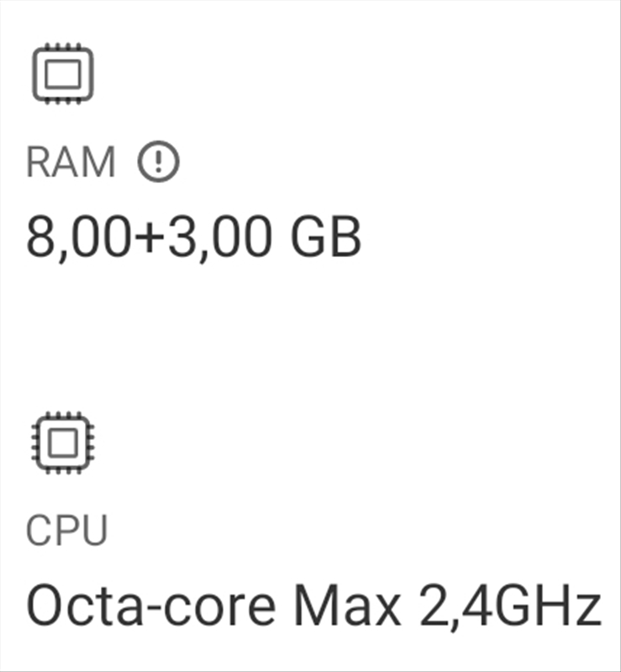Image resolution: width=621 pixels, height=672 pixels.
Task: Select the CPU label text
Action: click(67, 531)
